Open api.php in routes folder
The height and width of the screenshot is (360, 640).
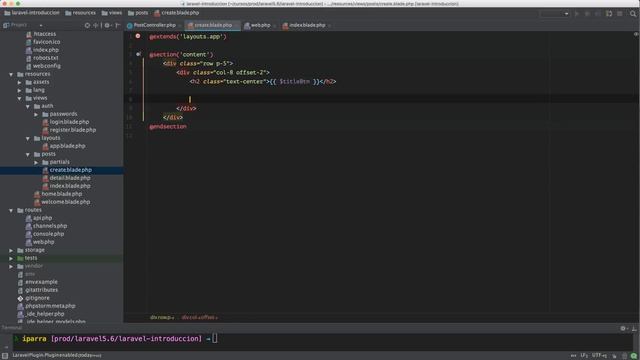[39, 218]
